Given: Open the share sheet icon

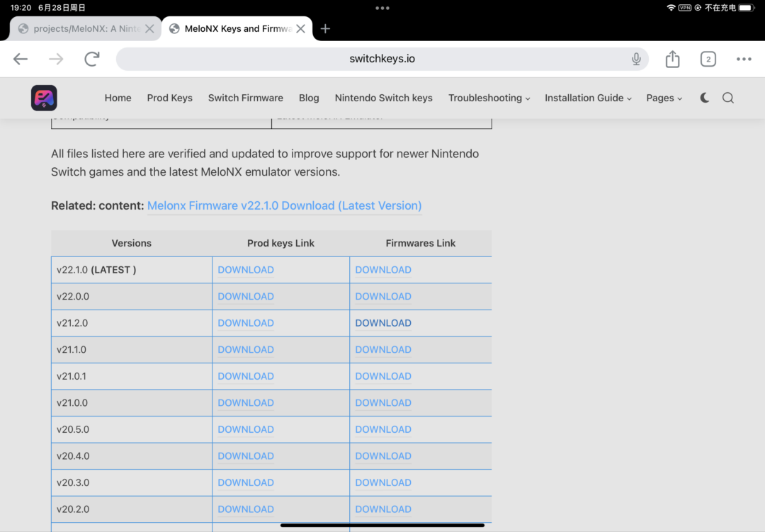Looking at the screenshot, I should click(x=672, y=59).
